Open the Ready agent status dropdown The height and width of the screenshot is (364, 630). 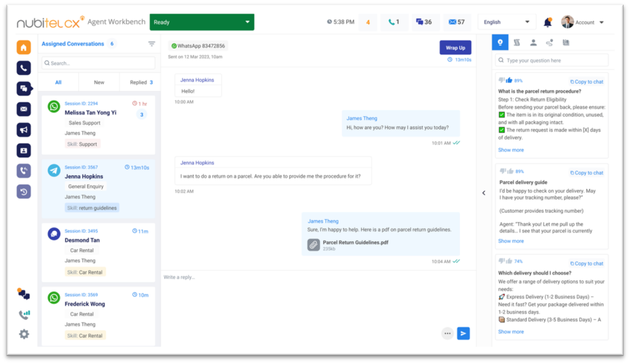pyautogui.click(x=202, y=21)
